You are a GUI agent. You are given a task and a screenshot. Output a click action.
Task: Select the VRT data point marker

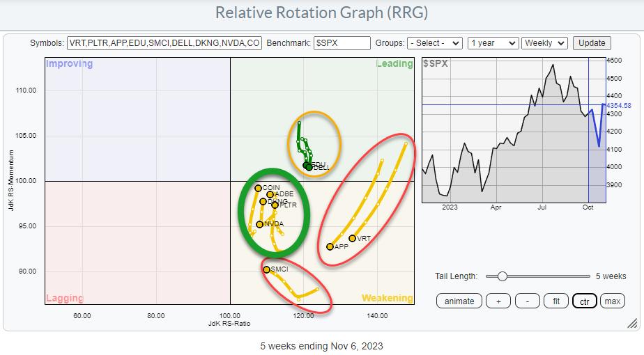coord(352,239)
